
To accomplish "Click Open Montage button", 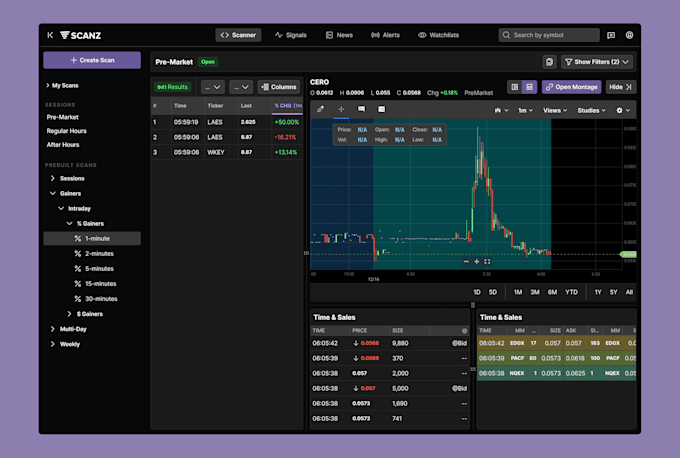I will tap(572, 87).
